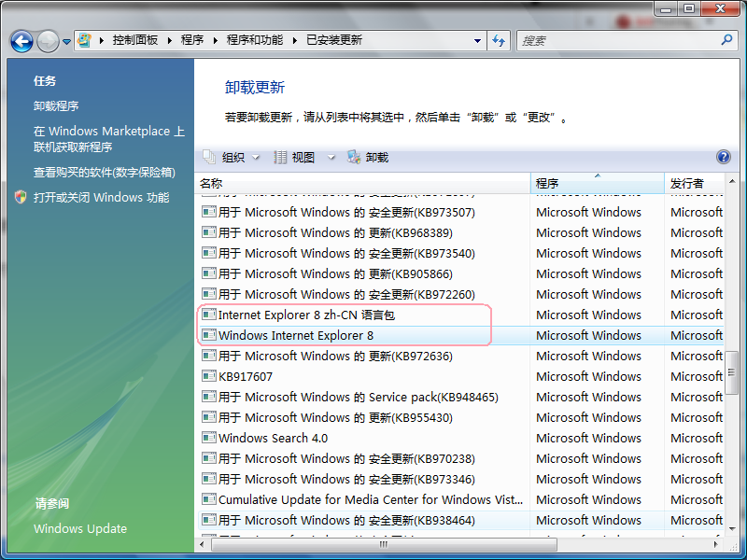The height and width of the screenshot is (560, 747).
Task: Select text Internet Explorer 8 zh-CN 语言包
Action: click(306, 315)
